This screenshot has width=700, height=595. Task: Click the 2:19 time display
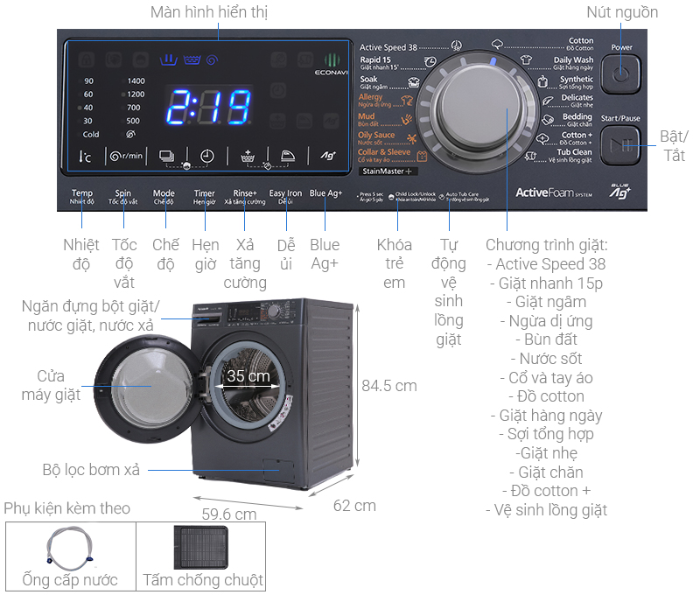[209, 108]
